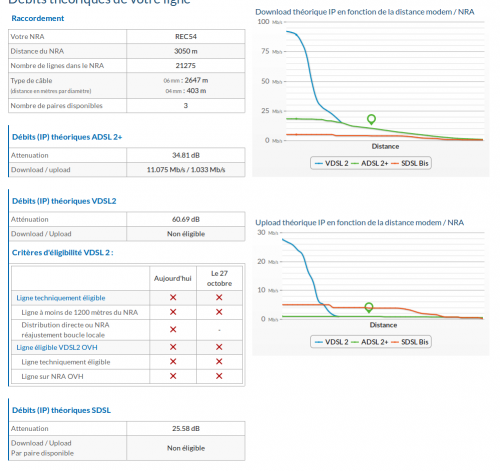Screen dimensions: 500x471
Task: Select the ADSL attenuation '34.81 dB'
Action: tap(186, 155)
